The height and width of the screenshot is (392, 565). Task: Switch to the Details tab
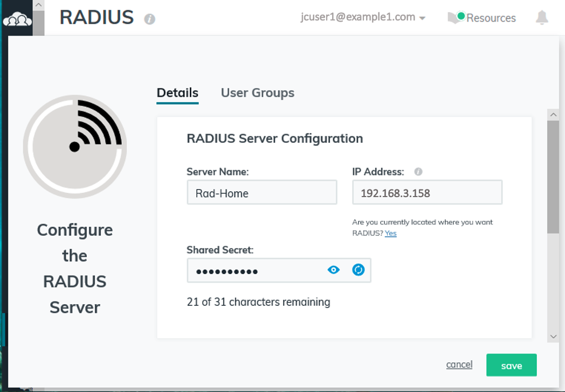(x=177, y=93)
